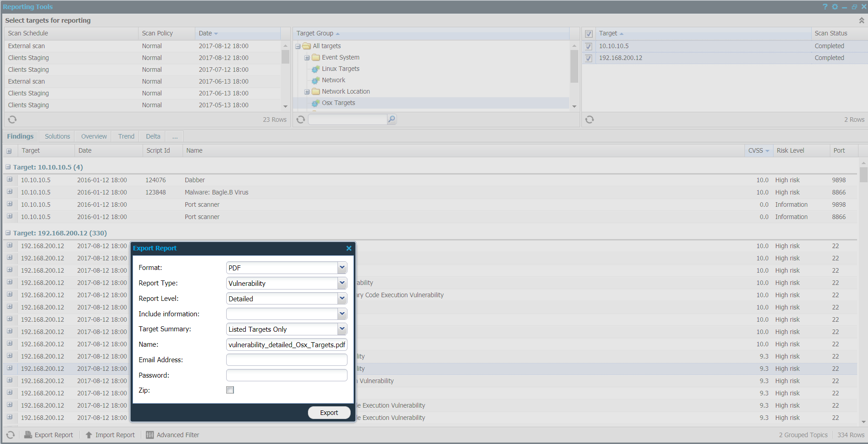
Task: Switch to the Solutions tab
Action: (57, 136)
